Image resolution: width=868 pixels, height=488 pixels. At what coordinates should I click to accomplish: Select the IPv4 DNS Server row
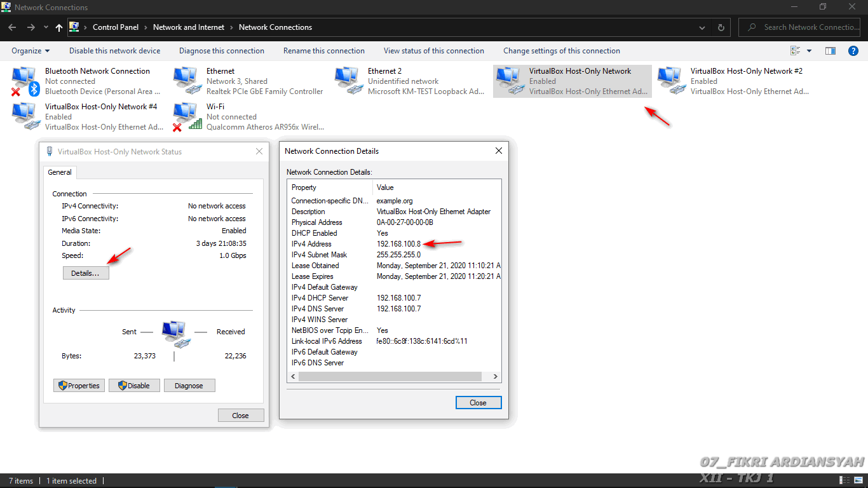click(x=395, y=309)
